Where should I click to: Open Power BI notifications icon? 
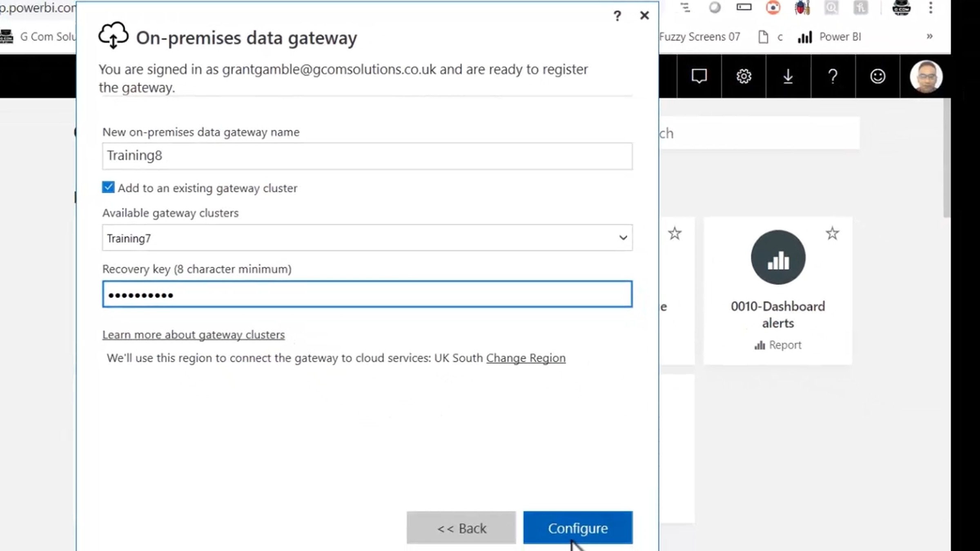coord(699,76)
